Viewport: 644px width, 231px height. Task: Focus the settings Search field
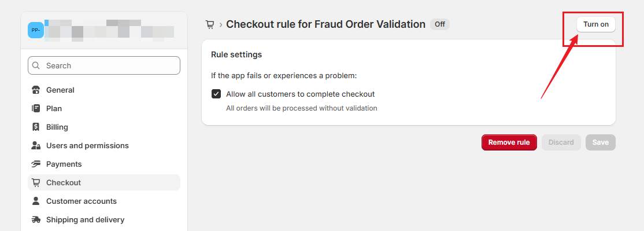tap(104, 65)
